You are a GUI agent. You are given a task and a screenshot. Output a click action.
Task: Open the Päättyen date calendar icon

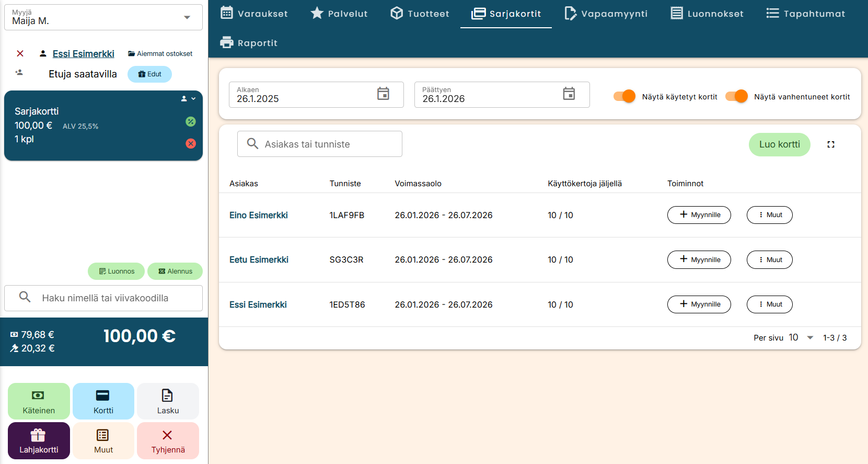tap(569, 94)
